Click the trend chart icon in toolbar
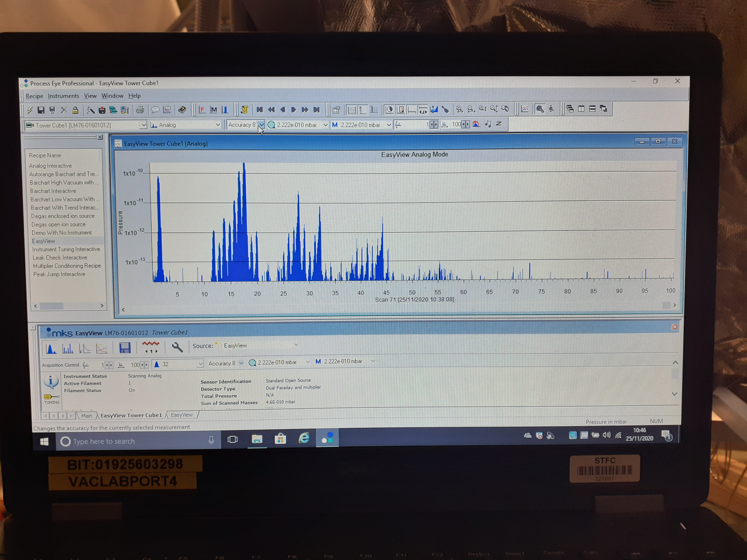Screen dimensions: 747x560 pyautogui.click(x=524, y=109)
